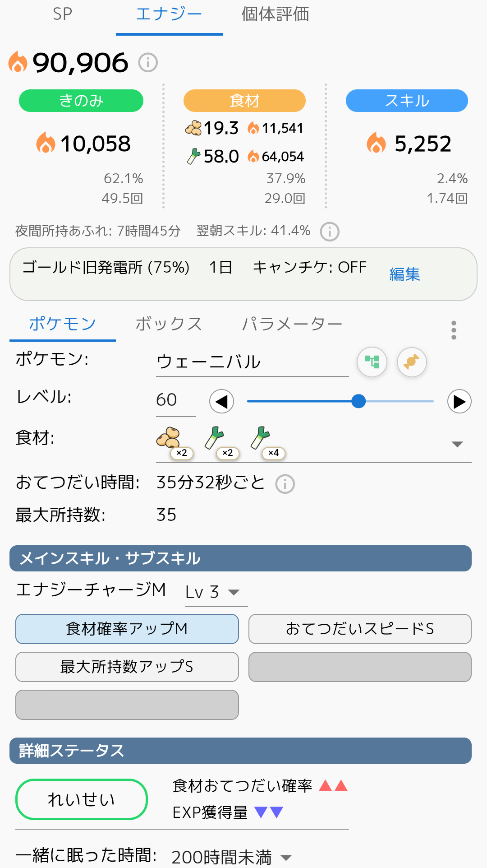The height and width of the screenshot is (868, 487).
Task: Open the info icon next to 翌朝スキル percentage
Action: [x=330, y=232]
